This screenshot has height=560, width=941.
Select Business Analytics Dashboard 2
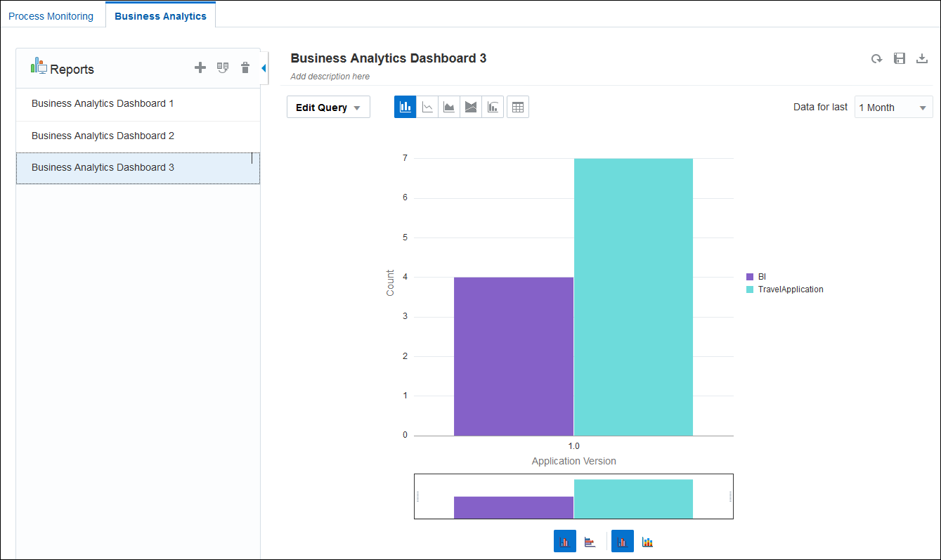(x=103, y=135)
